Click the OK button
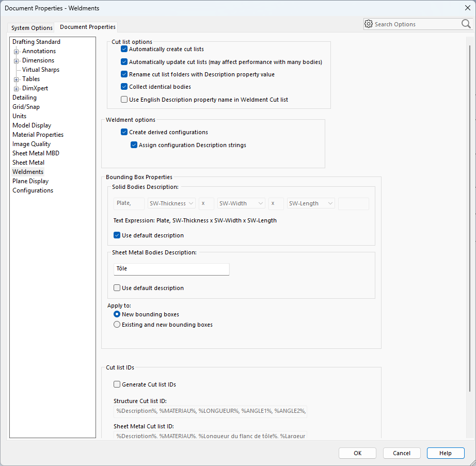The width and height of the screenshot is (476, 466). tap(357, 453)
